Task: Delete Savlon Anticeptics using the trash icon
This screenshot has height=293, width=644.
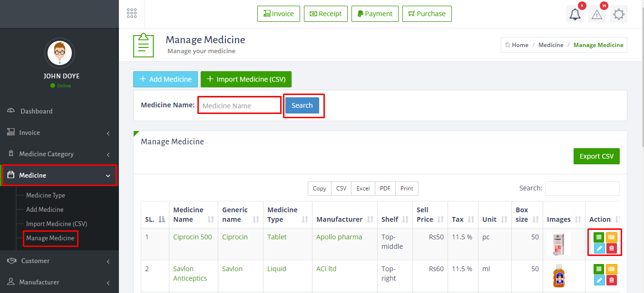Action: click(x=611, y=280)
